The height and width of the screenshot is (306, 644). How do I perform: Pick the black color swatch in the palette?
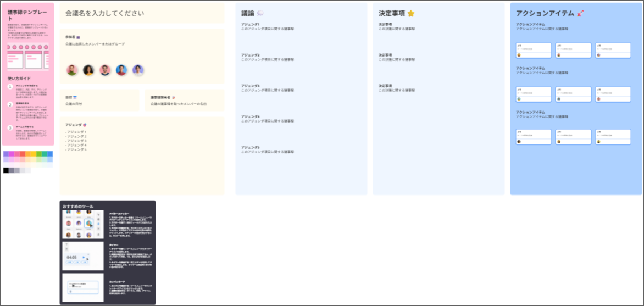coord(6,170)
